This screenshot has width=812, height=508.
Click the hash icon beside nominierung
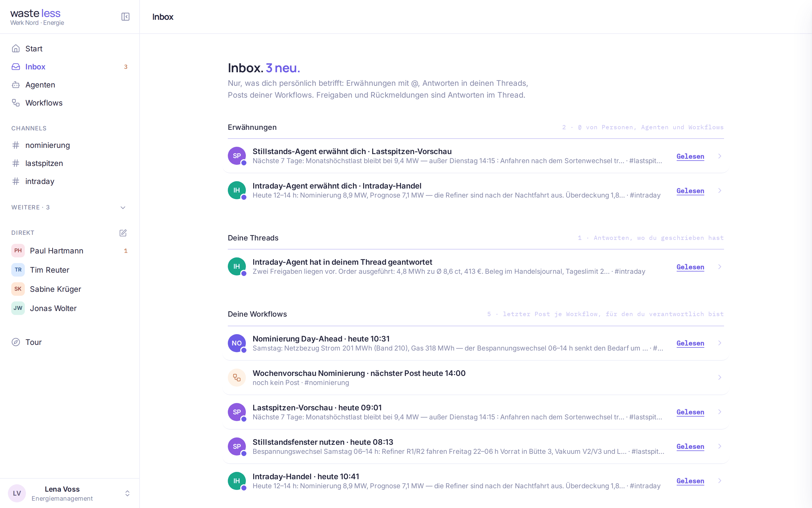click(x=16, y=145)
